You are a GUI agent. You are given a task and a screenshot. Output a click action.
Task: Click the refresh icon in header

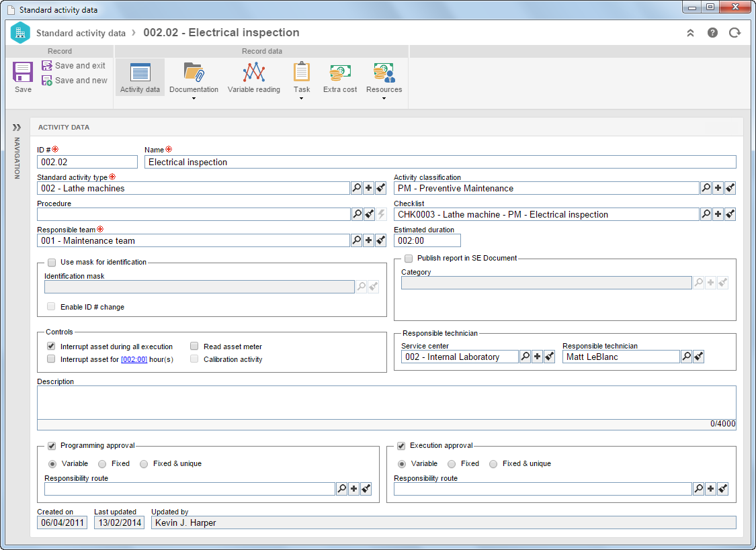point(734,33)
